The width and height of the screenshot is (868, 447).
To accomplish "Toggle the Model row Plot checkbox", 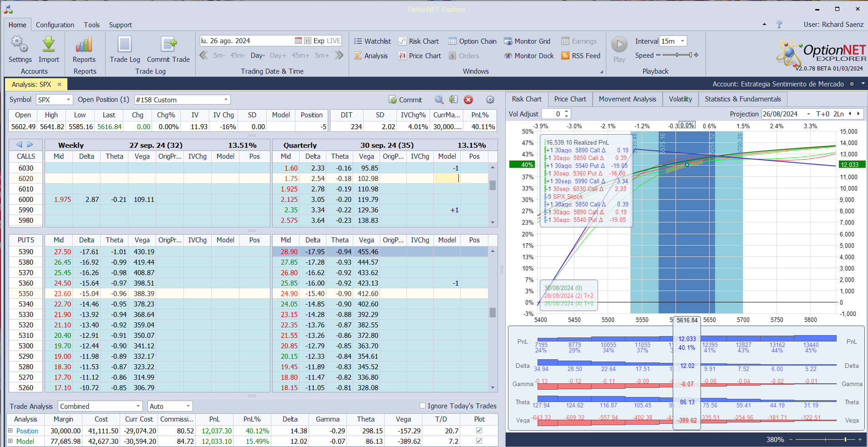I will point(479,441).
